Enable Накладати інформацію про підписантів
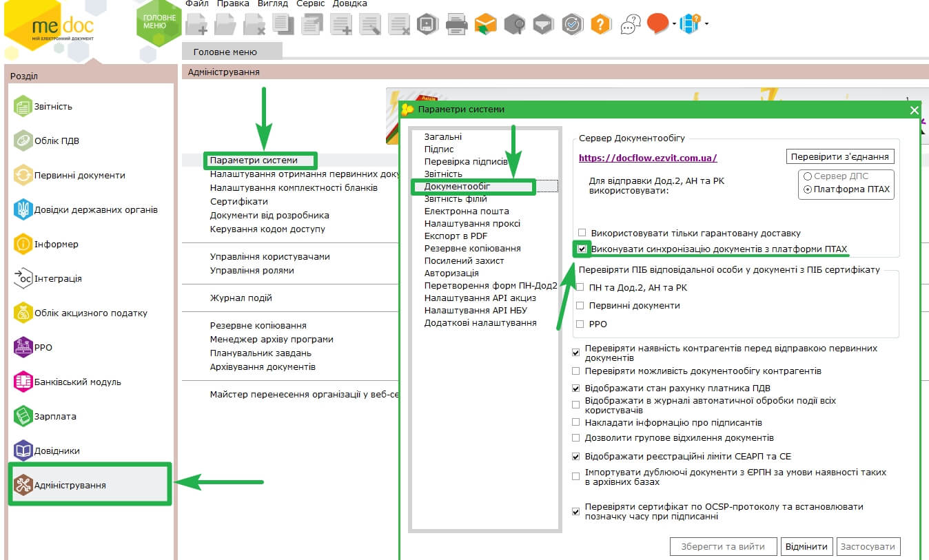Viewport: 929px width, 560px height. coord(576,422)
